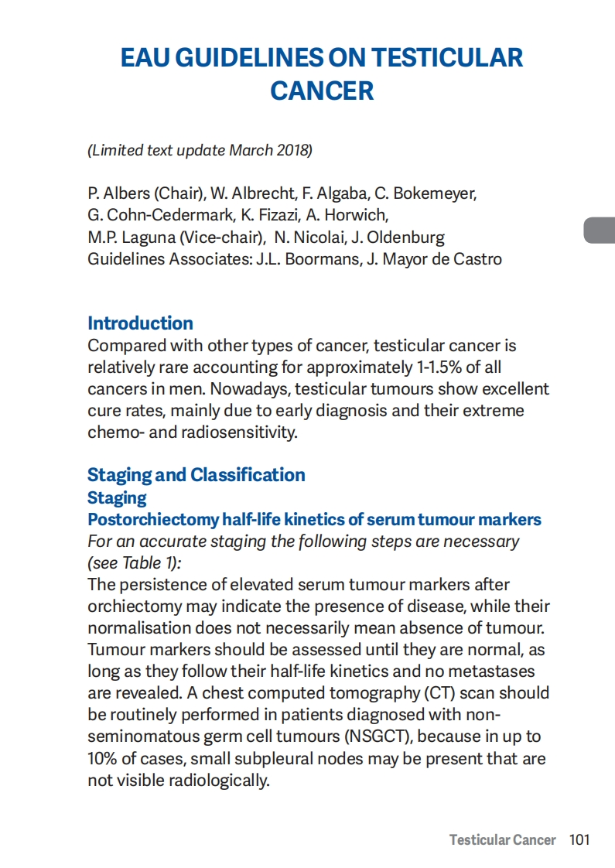Click the "Postorchiectomy half-life kinetics" heading
The height and width of the screenshot is (868, 615).
314,519
